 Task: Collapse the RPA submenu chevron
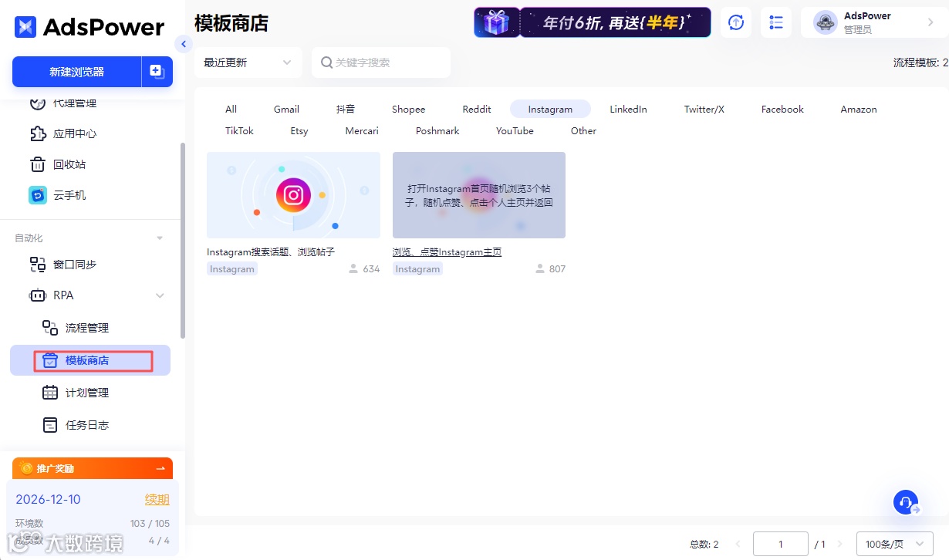[x=160, y=295]
